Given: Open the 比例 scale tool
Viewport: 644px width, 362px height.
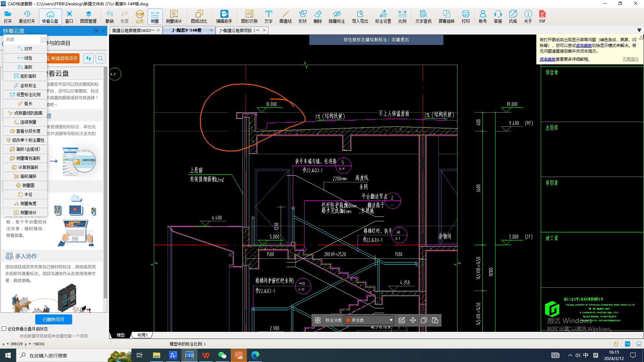Looking at the screenshot, I should (402, 16).
